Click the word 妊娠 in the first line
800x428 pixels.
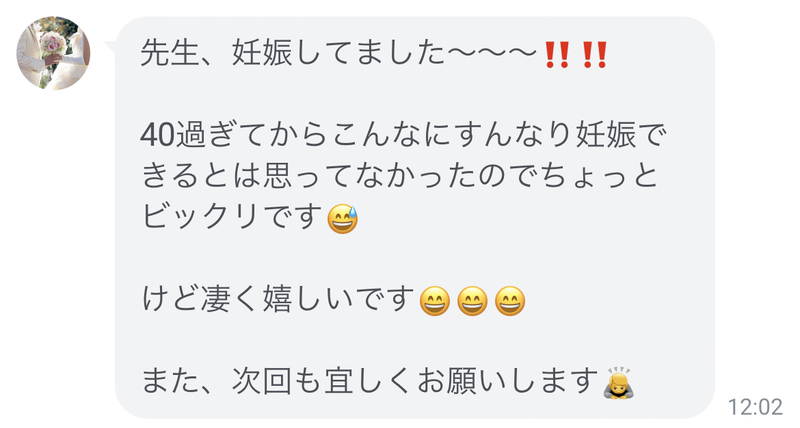pos(262,53)
